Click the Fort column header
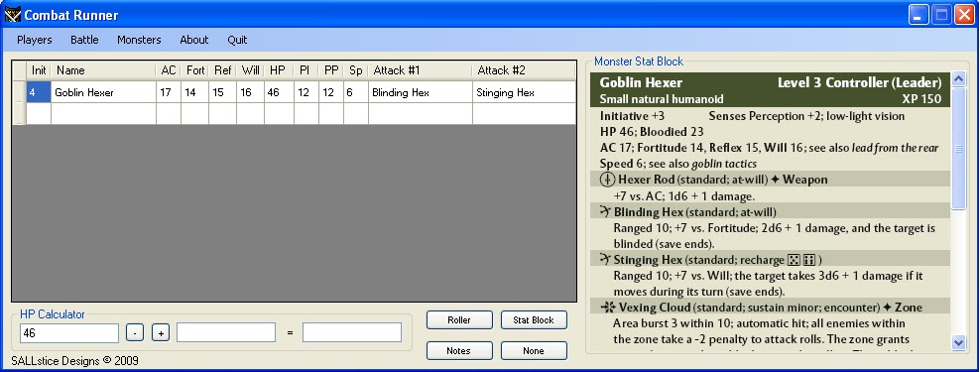Viewport: 980px width, 372px height. 194,70
